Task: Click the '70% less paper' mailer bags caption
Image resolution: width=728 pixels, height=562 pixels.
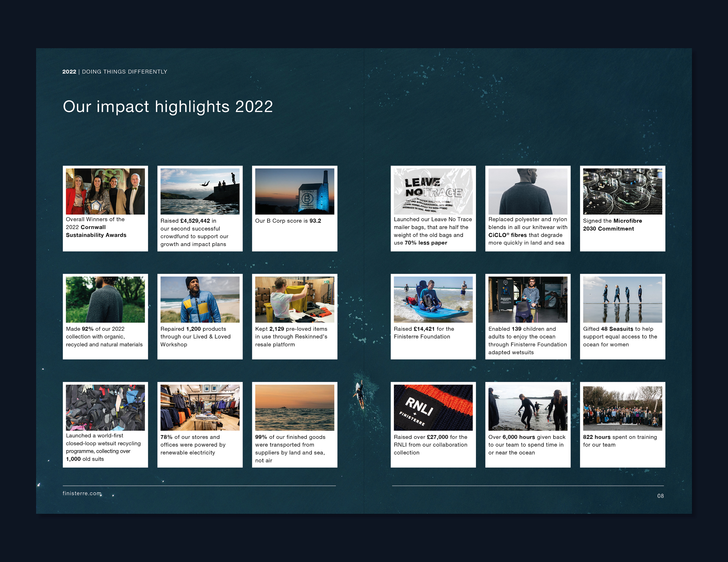Action: [433, 231]
